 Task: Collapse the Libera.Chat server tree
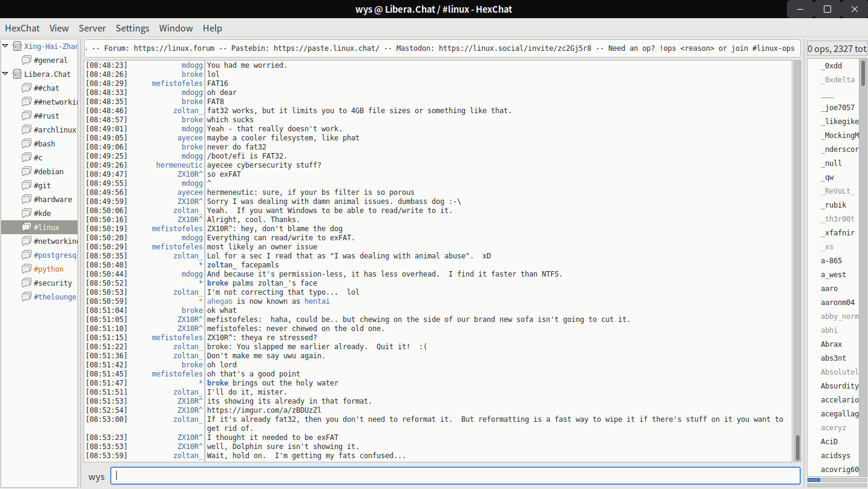[6, 74]
